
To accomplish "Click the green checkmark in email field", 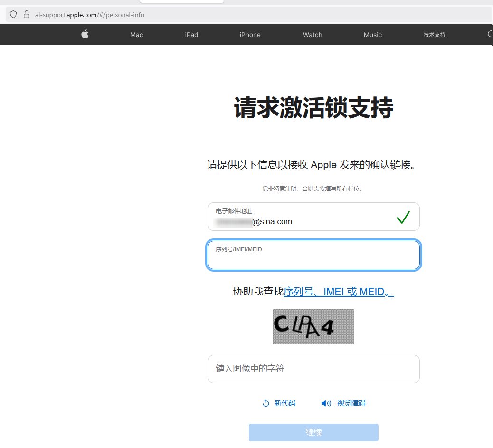I will point(403,218).
